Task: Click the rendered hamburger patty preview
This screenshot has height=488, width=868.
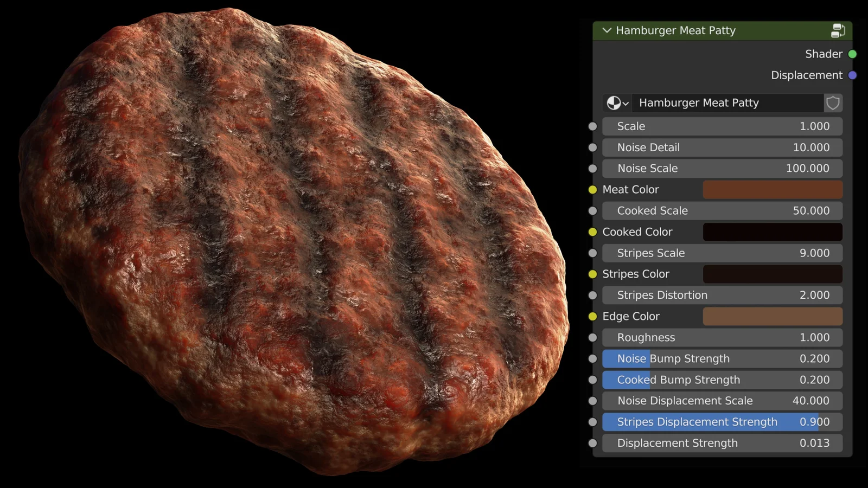Action: (x=293, y=244)
